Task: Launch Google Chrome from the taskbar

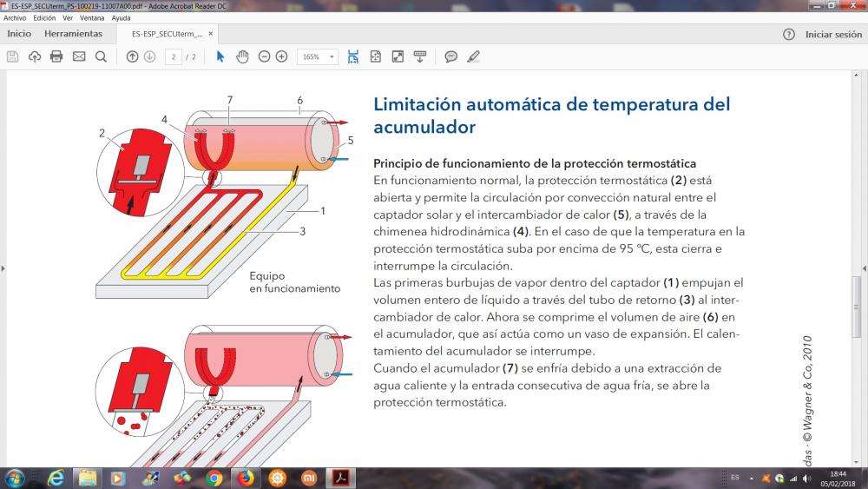Action: [214, 478]
